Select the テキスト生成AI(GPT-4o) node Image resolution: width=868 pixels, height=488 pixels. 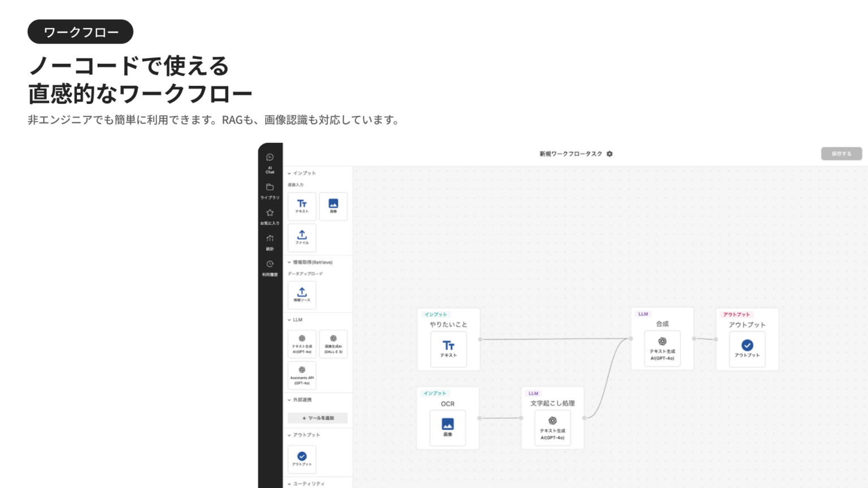point(302,343)
